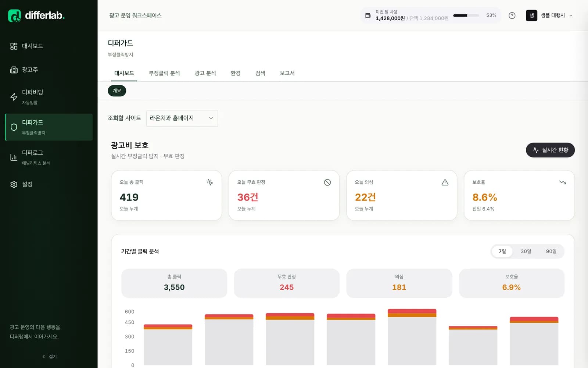The image size is (588, 368).
Task: Go to the 환경 tab
Action: 236,73
